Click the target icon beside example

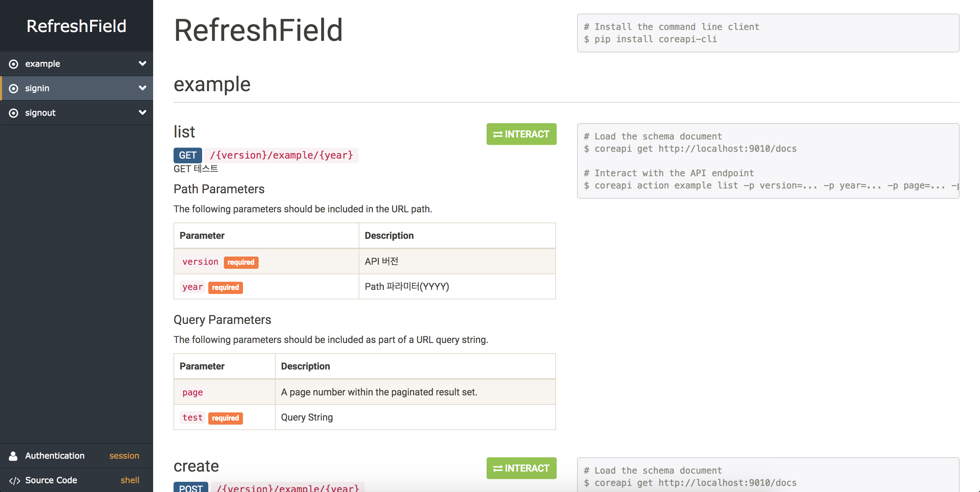click(14, 64)
